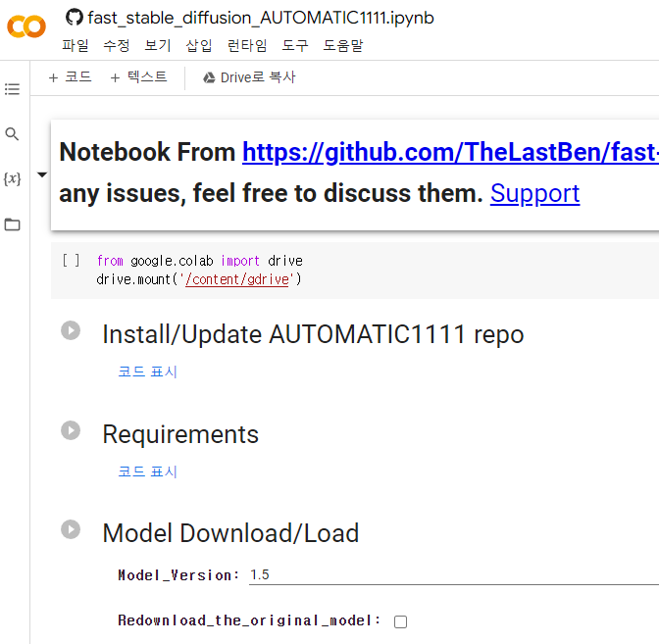Open the github.com/TheLastBen link

tap(450, 152)
